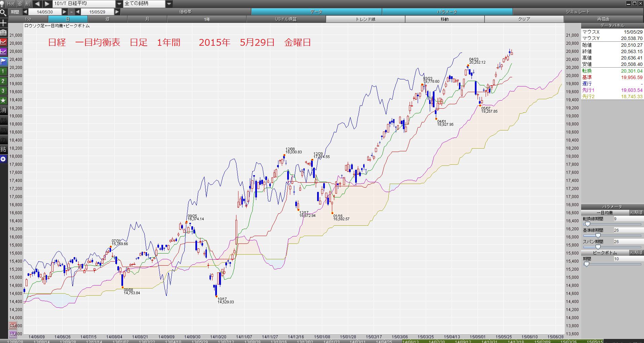Click the ~ range separator button
Image resolution: width=644 pixels, height=343 pixels.
[x=71, y=12]
